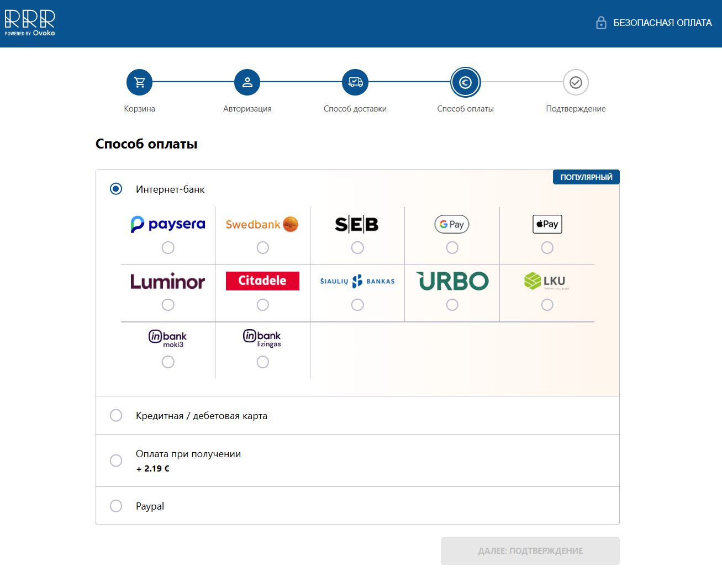Click the Luminor logo
The width and height of the screenshot is (722, 588).
tap(168, 281)
